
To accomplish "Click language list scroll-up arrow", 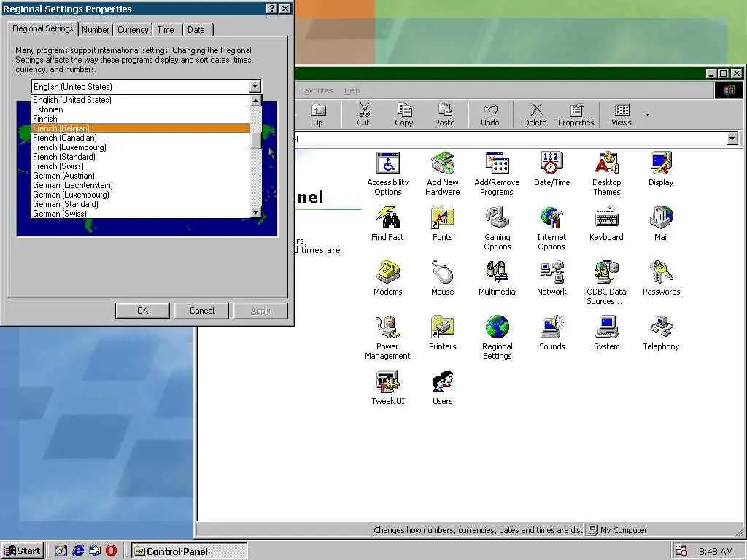I will tap(256, 101).
